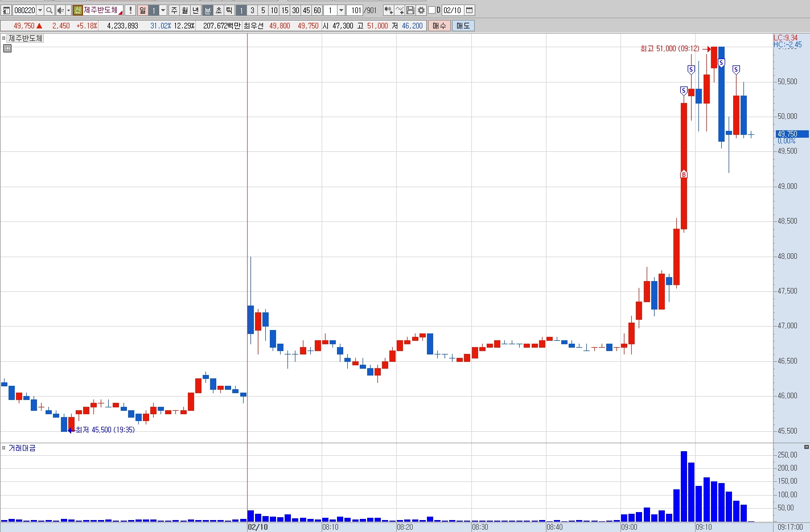810x532 pixels.
Task: Select the 60 minute interval tab
Action: point(317,10)
